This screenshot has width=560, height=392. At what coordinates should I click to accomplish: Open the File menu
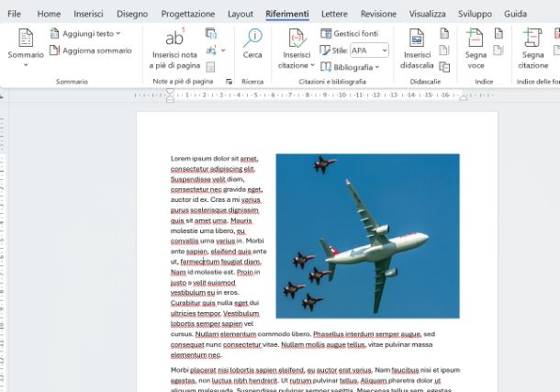(x=15, y=14)
